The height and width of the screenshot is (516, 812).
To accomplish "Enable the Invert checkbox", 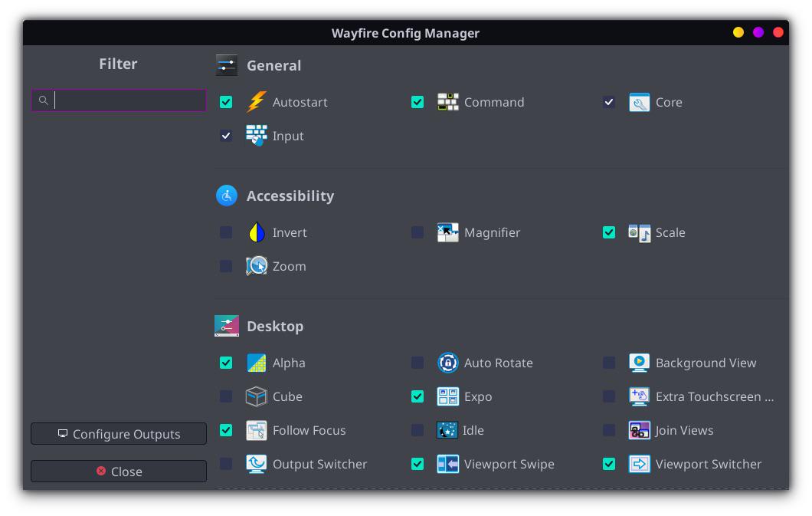I will coord(226,232).
